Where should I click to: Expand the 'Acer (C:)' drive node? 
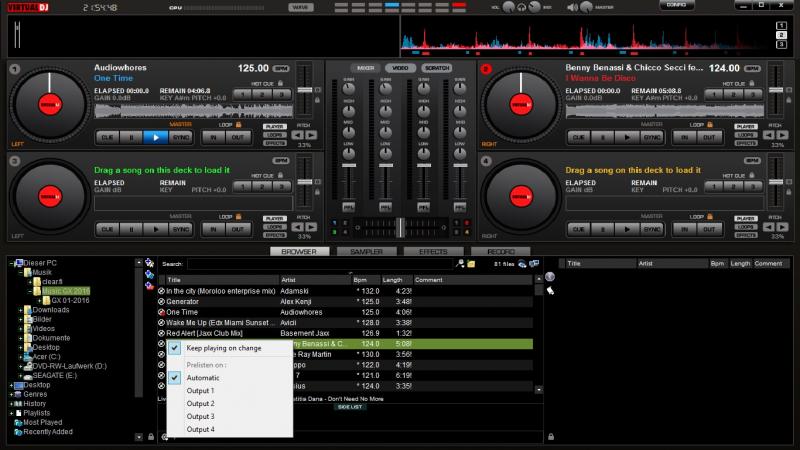click(21, 357)
